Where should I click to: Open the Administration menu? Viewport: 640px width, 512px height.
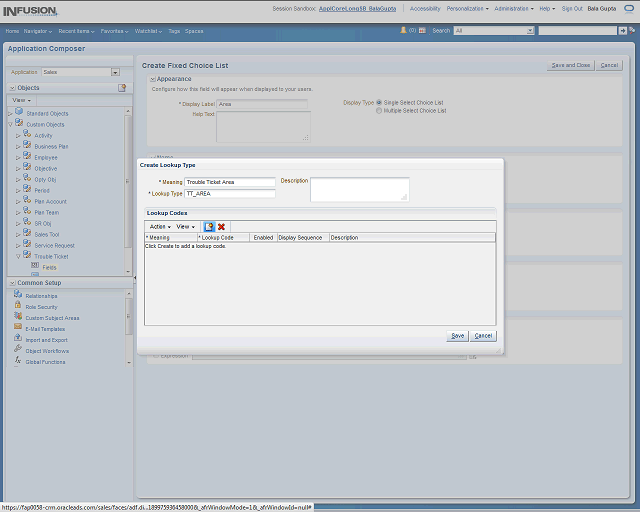(515, 8)
